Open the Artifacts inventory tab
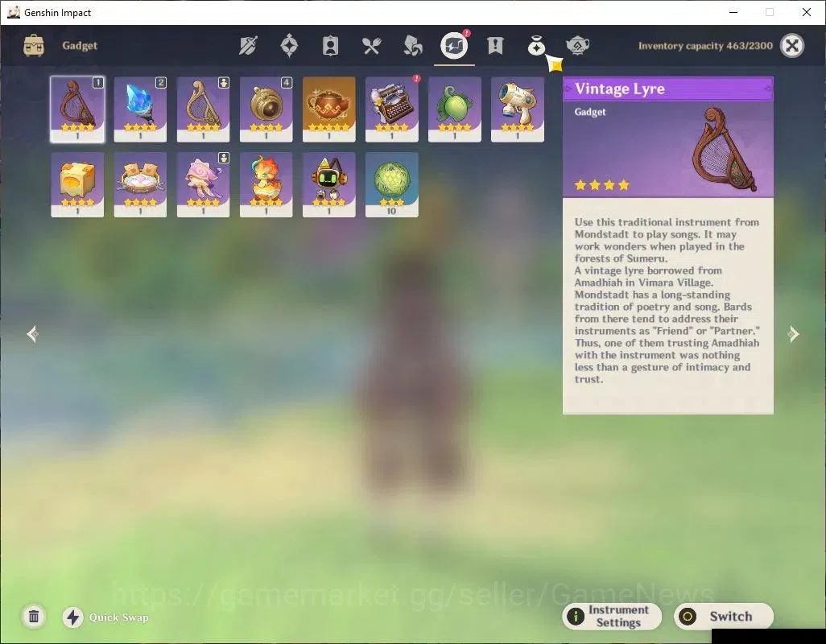 (x=289, y=46)
